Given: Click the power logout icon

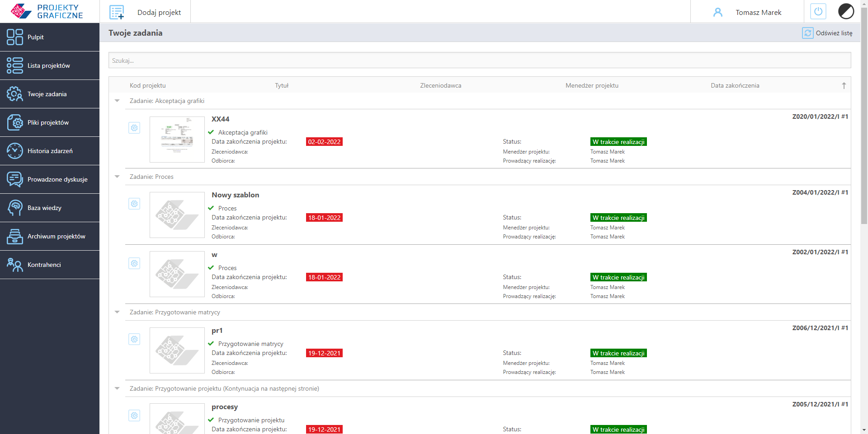Looking at the screenshot, I should (818, 12).
